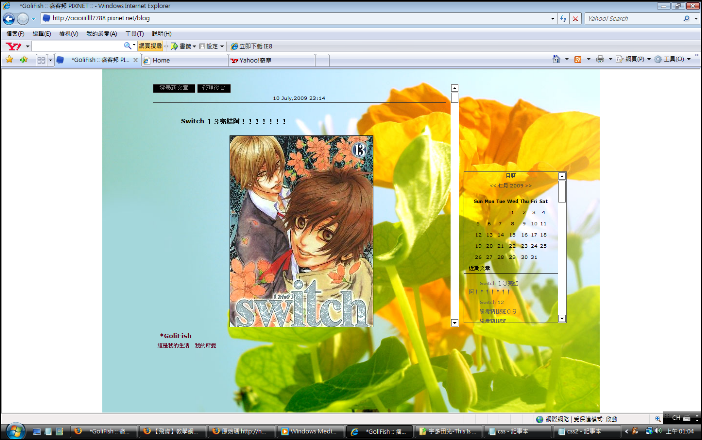Click the Show Desktop quick launch icon
The image size is (702, 440).
click(x=37, y=431)
